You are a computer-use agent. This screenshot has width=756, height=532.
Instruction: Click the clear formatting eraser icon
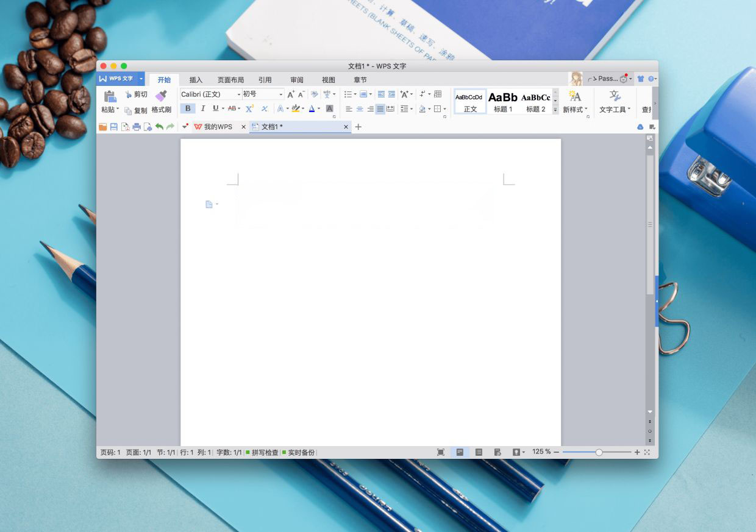click(315, 94)
